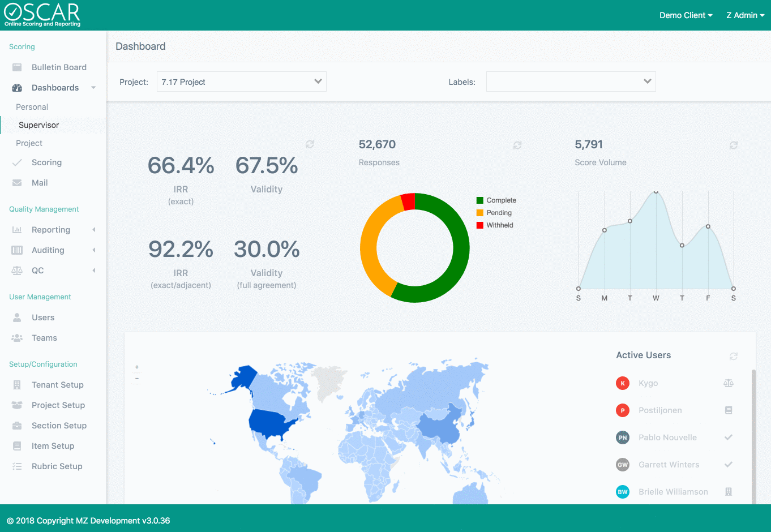Open the Labels dropdown
Screen dimensions: 771x532
tap(571, 81)
